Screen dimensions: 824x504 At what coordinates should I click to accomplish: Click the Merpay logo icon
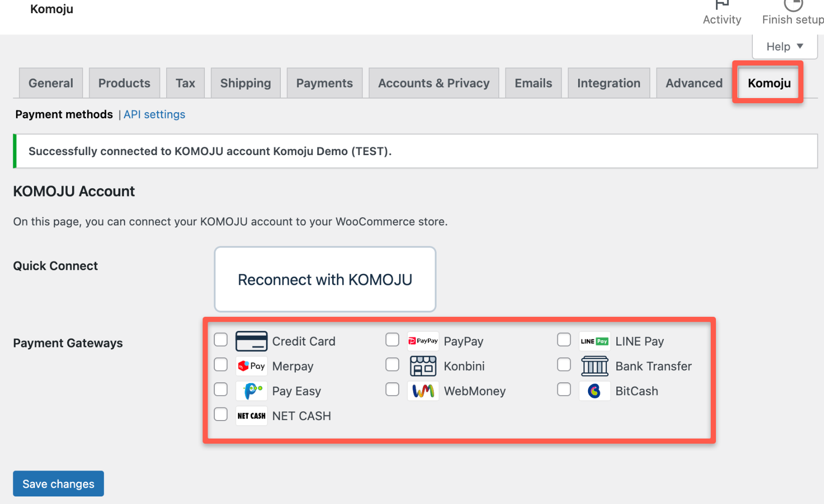click(251, 366)
